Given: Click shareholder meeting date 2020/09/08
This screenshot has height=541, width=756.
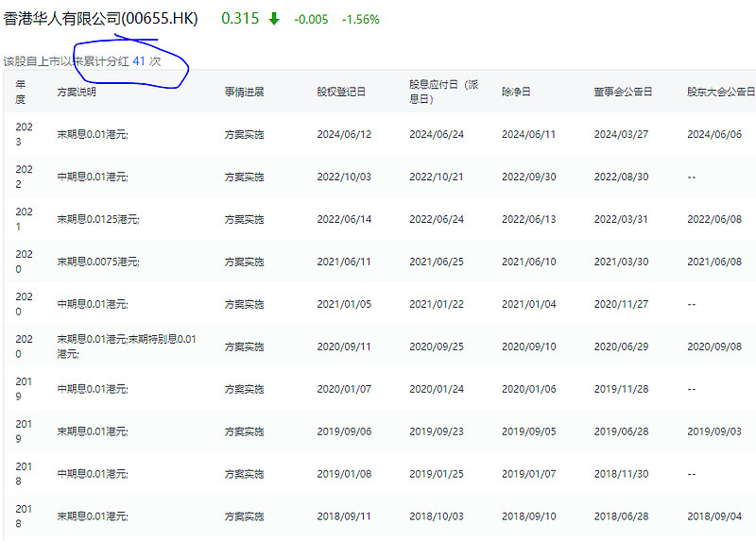Looking at the screenshot, I should [714, 347].
